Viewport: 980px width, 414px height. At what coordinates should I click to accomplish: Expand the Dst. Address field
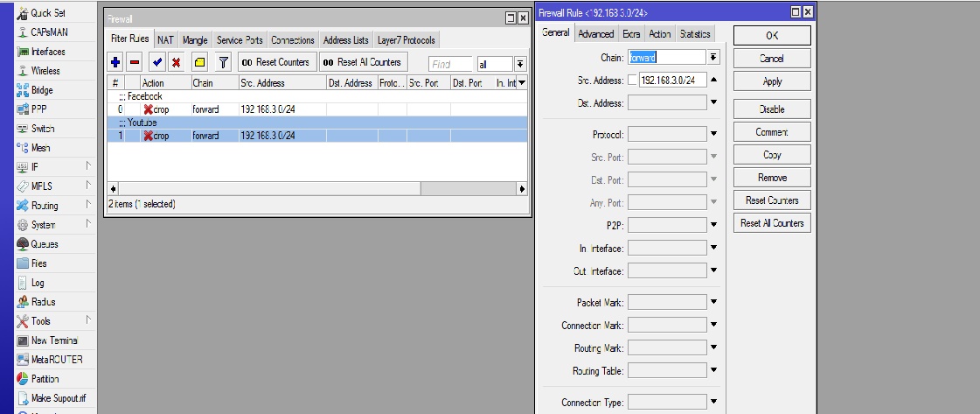[x=713, y=102]
